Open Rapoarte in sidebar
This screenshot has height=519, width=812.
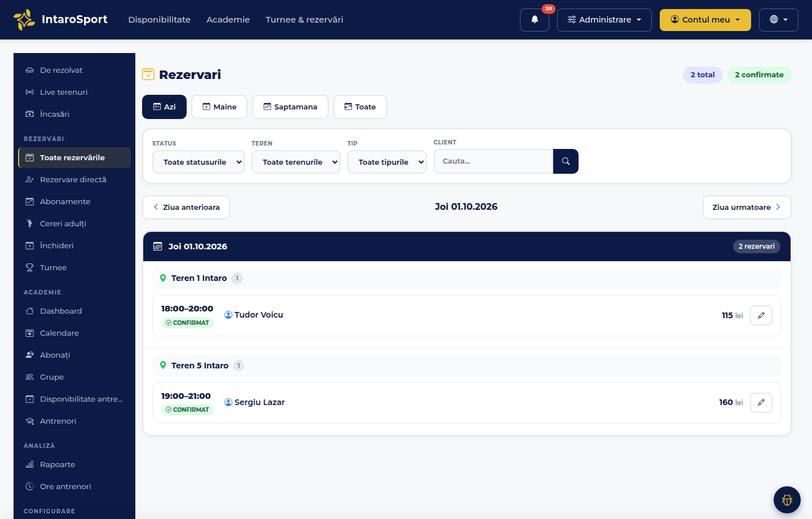tap(74, 464)
